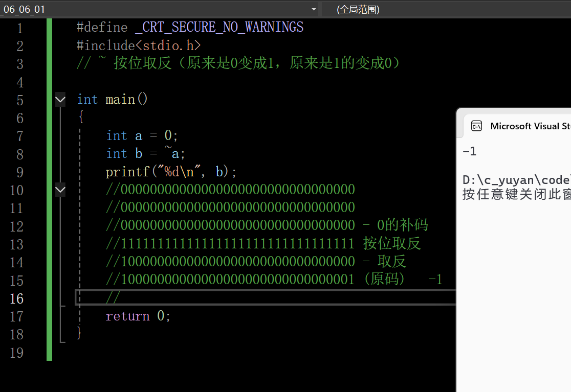Viewport: 571px width, 392px height.
Task: Open the (全局范围) scope combo box
Action: point(446,9)
